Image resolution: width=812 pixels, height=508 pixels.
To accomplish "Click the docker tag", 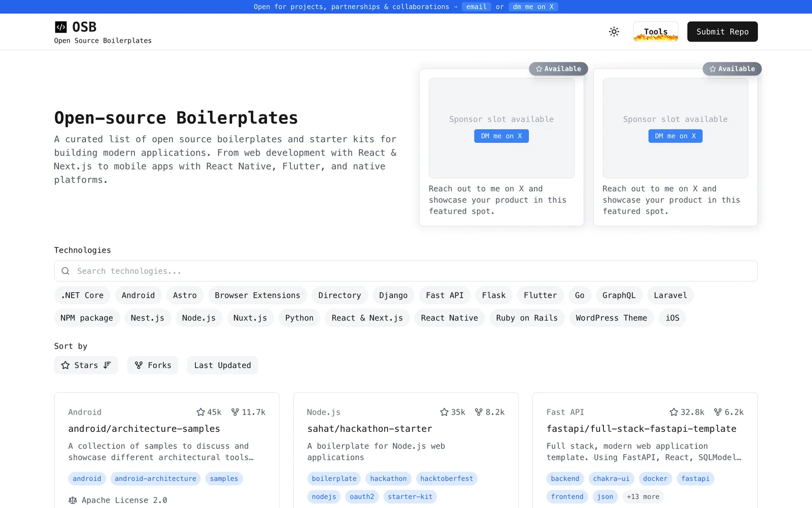I will [x=655, y=479].
